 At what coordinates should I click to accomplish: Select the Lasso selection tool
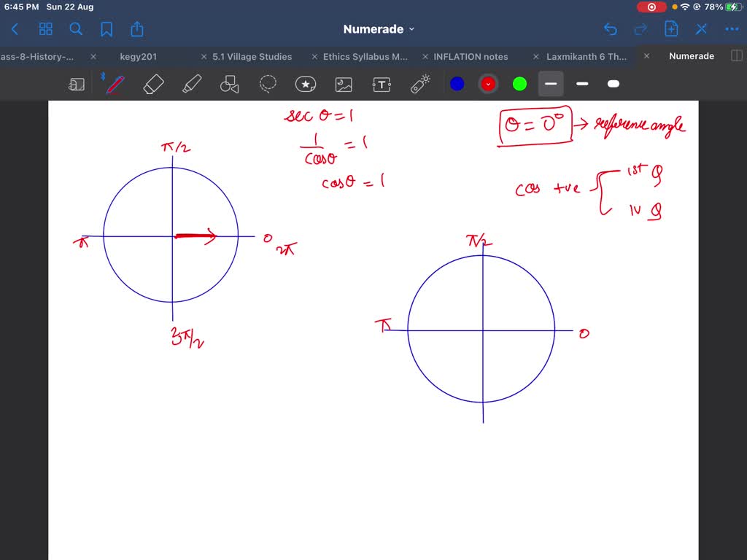[268, 84]
